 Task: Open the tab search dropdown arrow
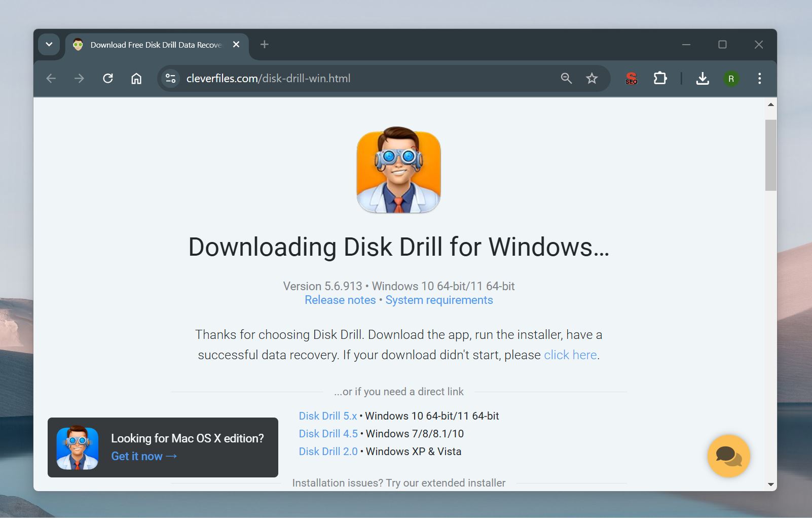49,45
